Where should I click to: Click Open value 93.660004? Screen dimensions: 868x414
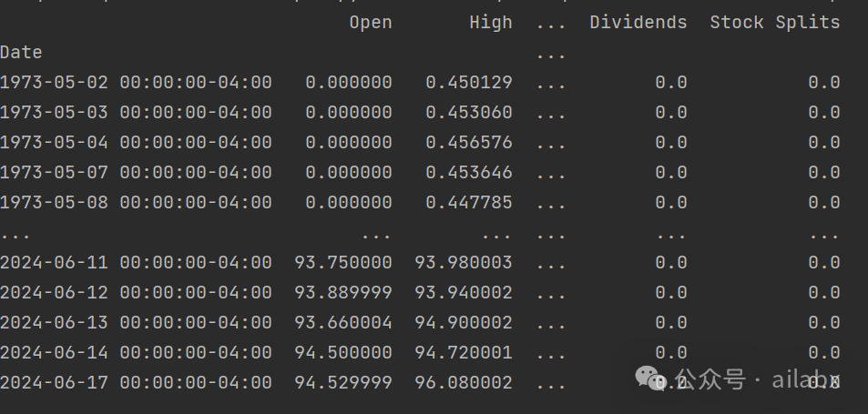pyautogui.click(x=343, y=322)
